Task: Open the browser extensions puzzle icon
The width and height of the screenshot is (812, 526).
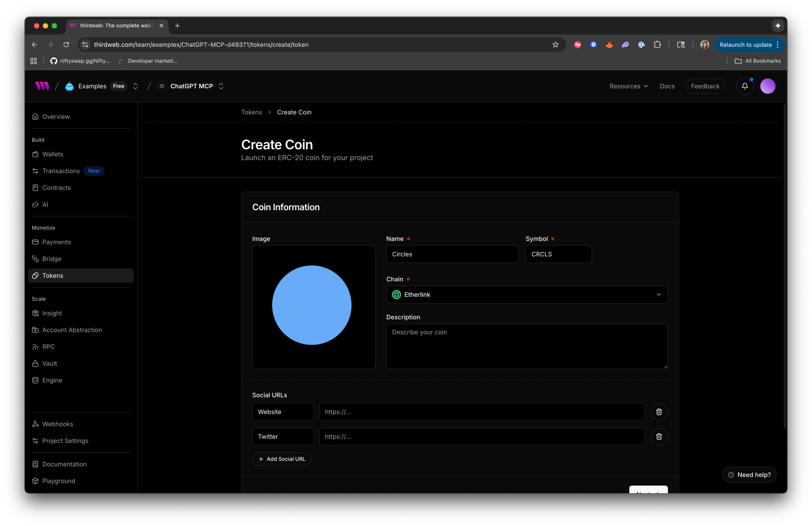Action: coord(657,45)
